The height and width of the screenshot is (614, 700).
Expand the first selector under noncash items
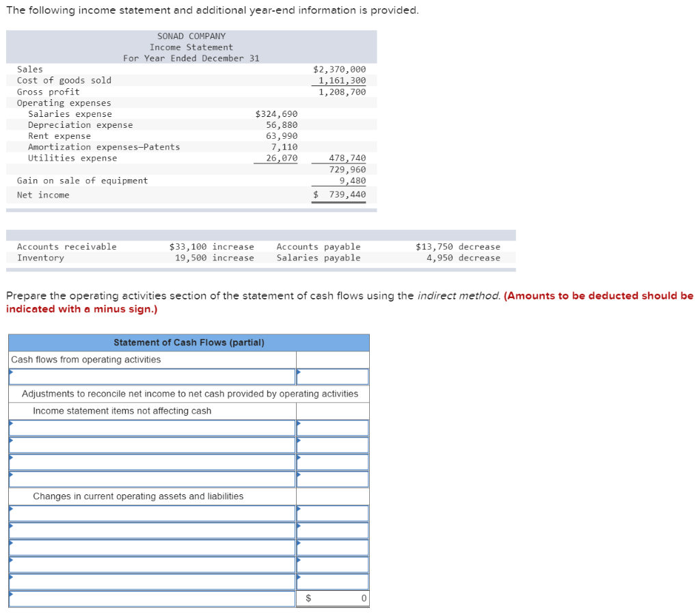coord(150,427)
